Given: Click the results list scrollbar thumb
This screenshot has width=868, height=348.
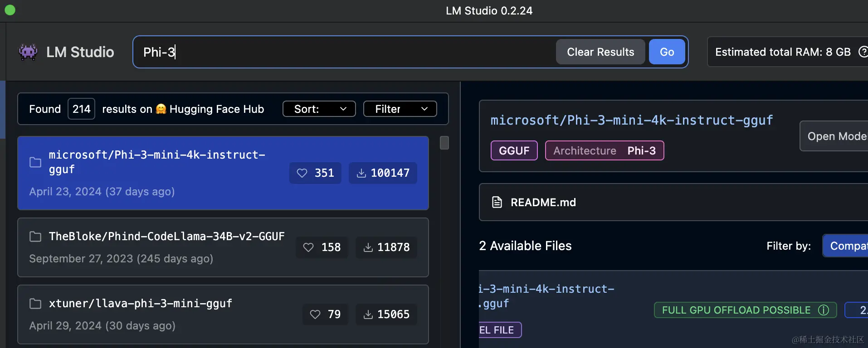Looking at the screenshot, I should tap(444, 143).
